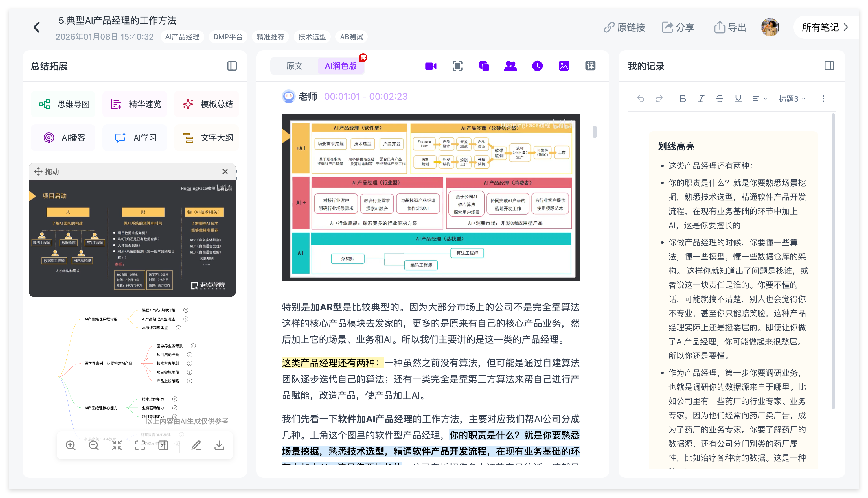868x498 pixels.
Task: Click the 导出 export button
Action: (730, 27)
